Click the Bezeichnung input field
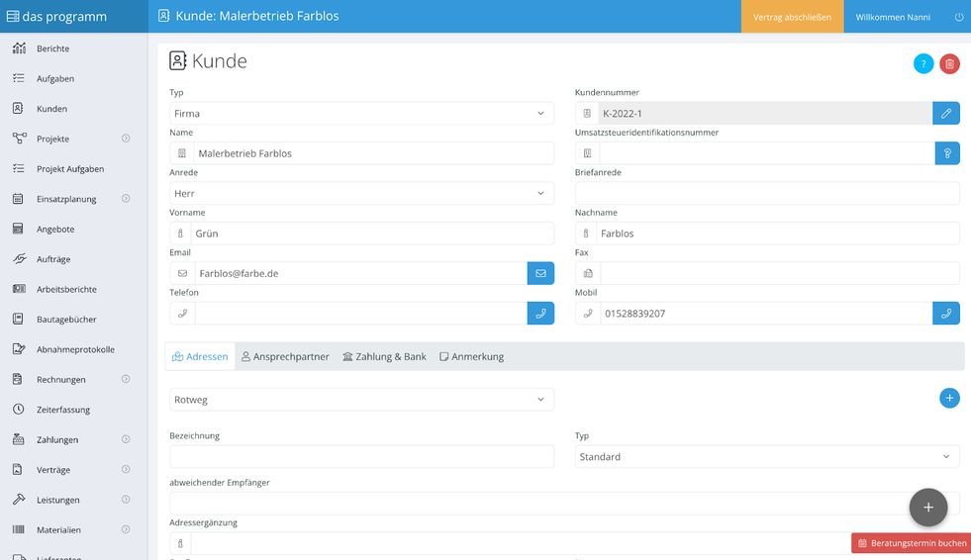The image size is (971, 560). (x=361, y=457)
